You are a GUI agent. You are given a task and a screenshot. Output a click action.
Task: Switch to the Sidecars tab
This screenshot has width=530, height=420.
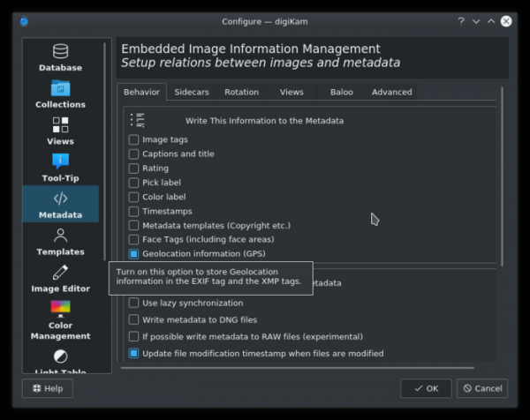[192, 92]
